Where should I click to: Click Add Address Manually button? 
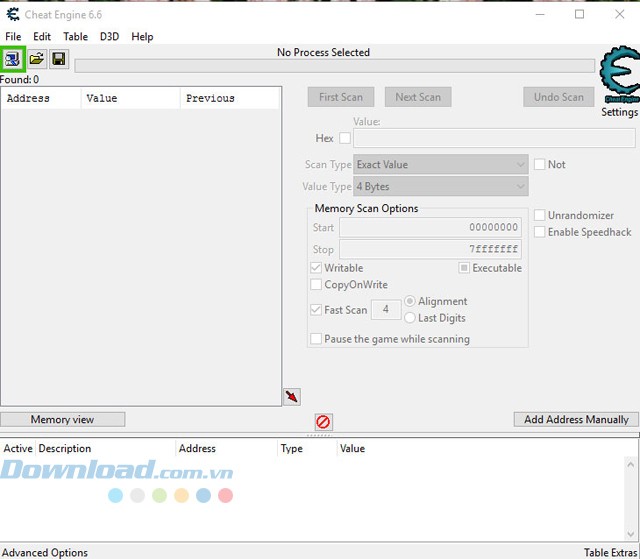576,420
